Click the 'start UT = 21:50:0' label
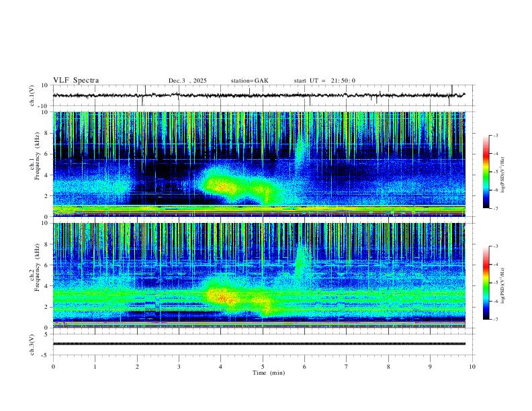 pos(324,81)
